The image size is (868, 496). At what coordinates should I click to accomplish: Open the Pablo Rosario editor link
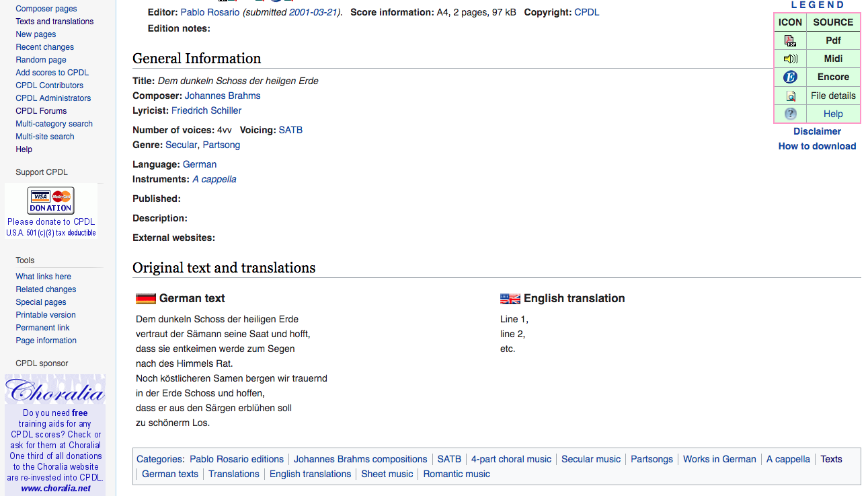click(210, 12)
